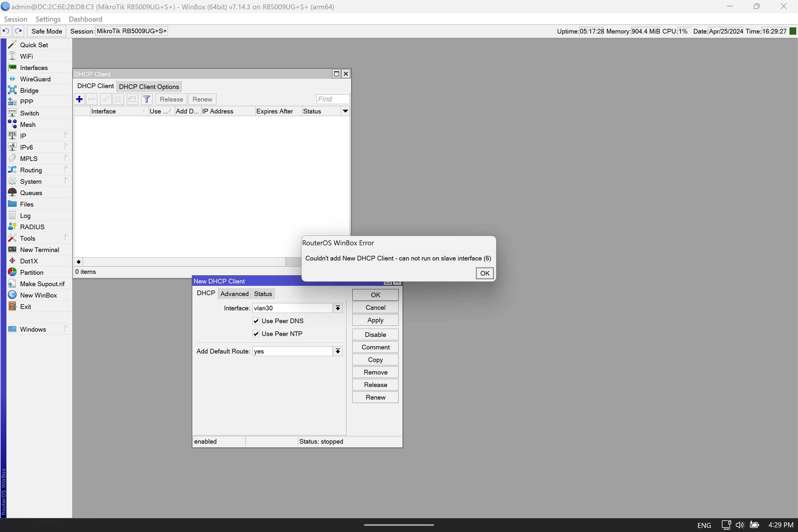Dismiss the slave interface error with OK
This screenshot has width=798, height=532.
[484, 273]
